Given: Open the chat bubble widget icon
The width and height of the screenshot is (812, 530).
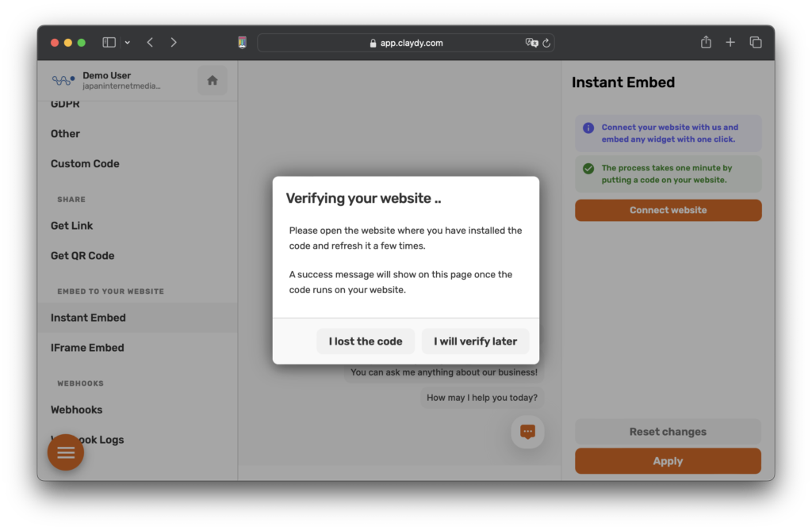Looking at the screenshot, I should [x=527, y=432].
